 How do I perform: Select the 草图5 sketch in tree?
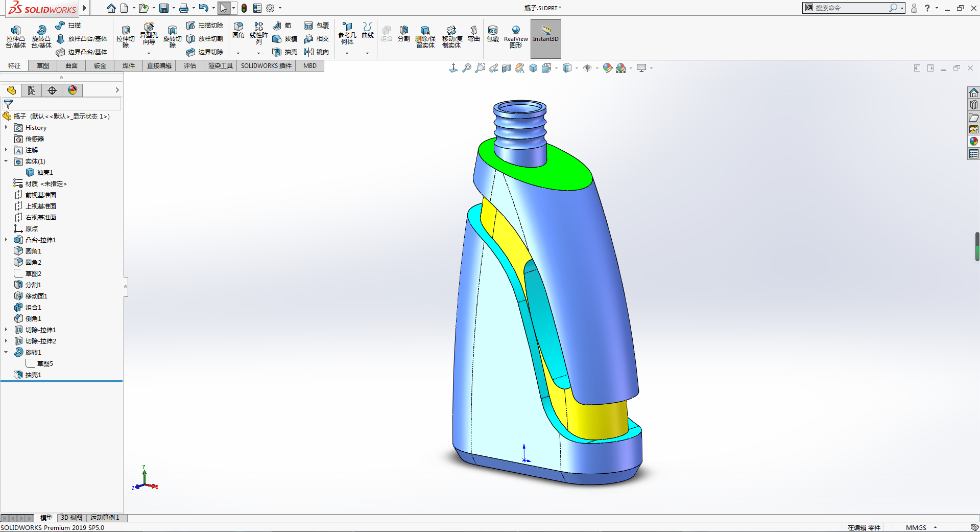pos(39,363)
